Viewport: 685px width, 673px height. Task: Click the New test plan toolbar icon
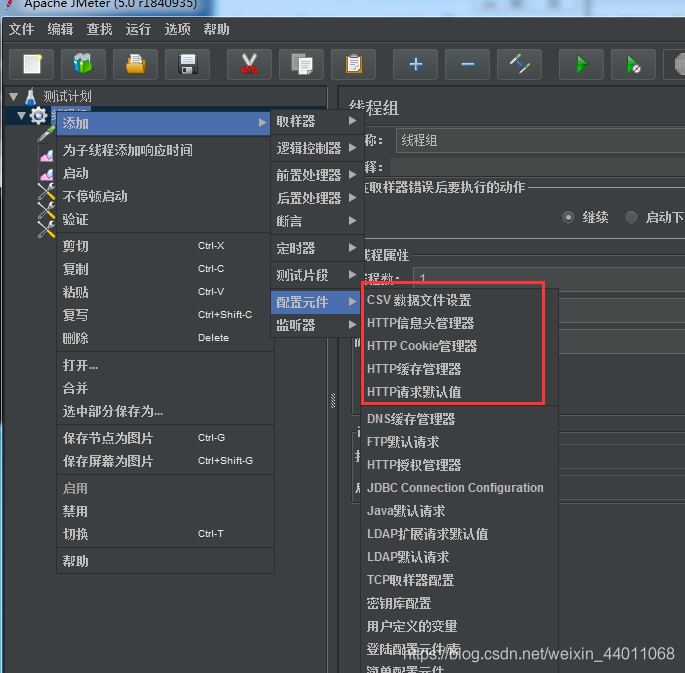(31, 64)
